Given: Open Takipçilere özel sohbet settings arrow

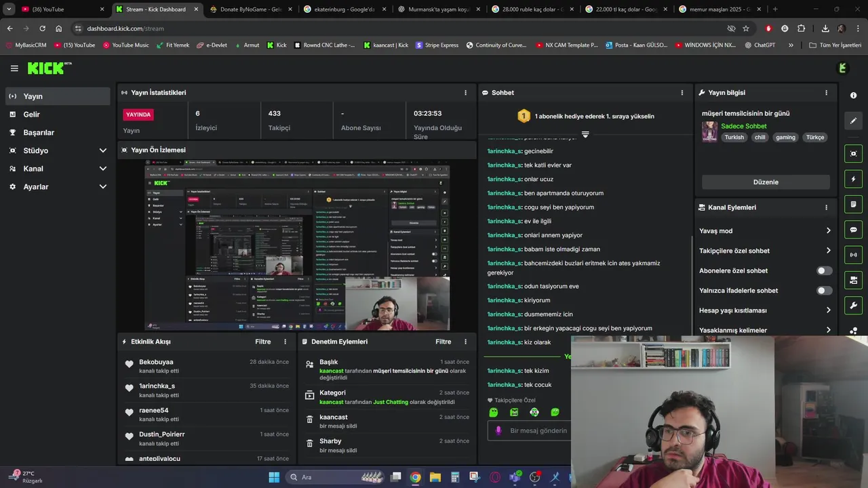Looking at the screenshot, I should 828,251.
